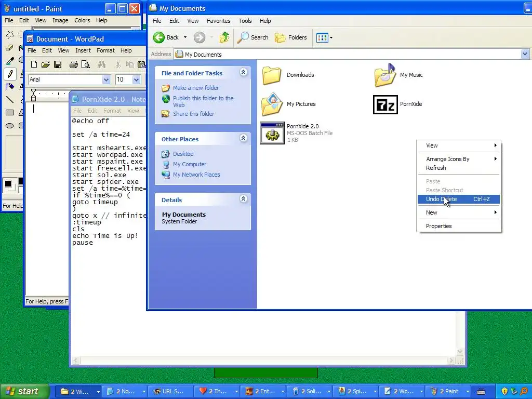Click the Start button
The width and height of the screenshot is (532, 399).
(x=24, y=391)
